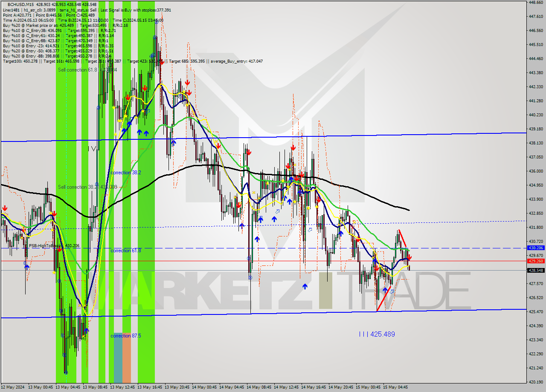Click '14 May 16:45' on the time axis
The width and height of the screenshot is (546, 392).
[313, 387]
